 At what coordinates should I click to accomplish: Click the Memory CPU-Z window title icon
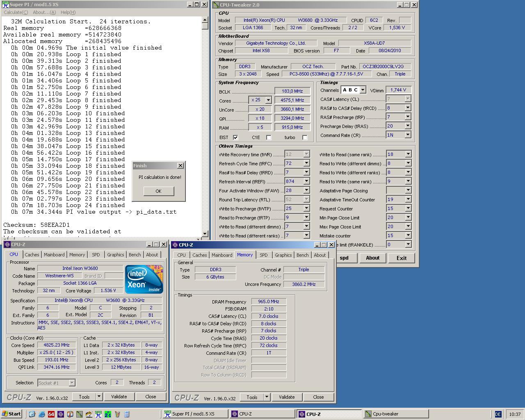point(175,245)
